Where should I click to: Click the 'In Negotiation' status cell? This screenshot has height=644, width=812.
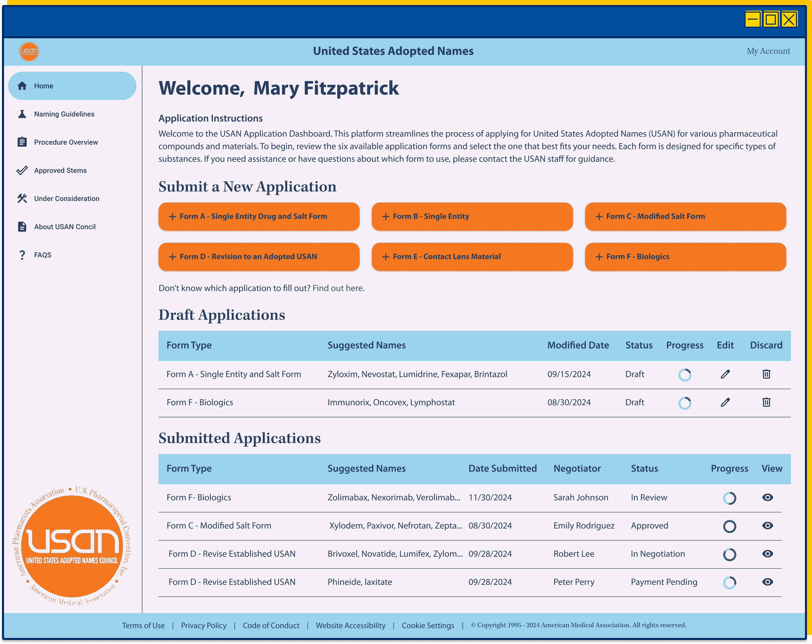pyautogui.click(x=658, y=554)
